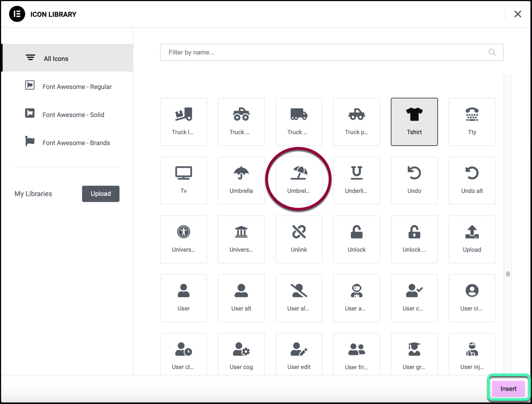Open the Font Awesome - Brands section
This screenshot has width=532, height=404.
point(76,143)
